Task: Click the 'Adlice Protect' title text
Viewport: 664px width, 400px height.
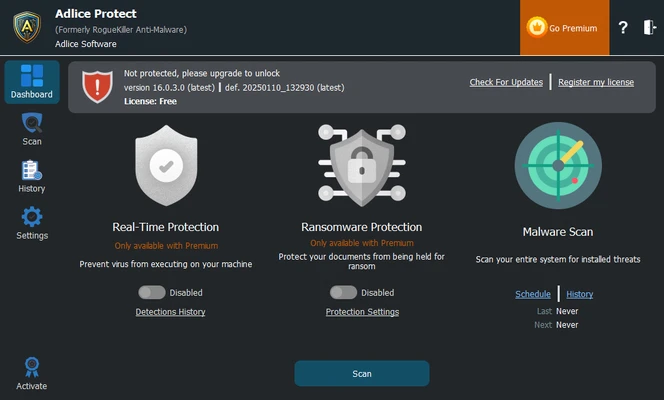Action: point(96,14)
